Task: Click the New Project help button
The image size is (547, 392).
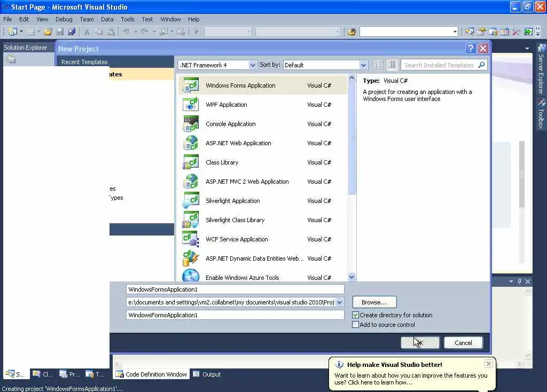Action: [471, 48]
